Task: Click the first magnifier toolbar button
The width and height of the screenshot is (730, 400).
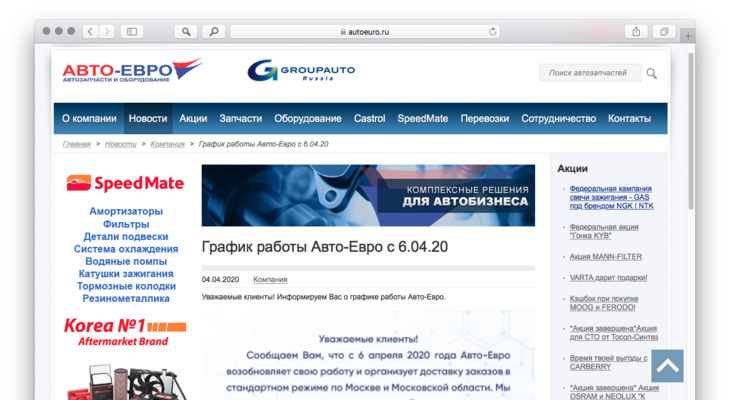Action: pos(186,31)
